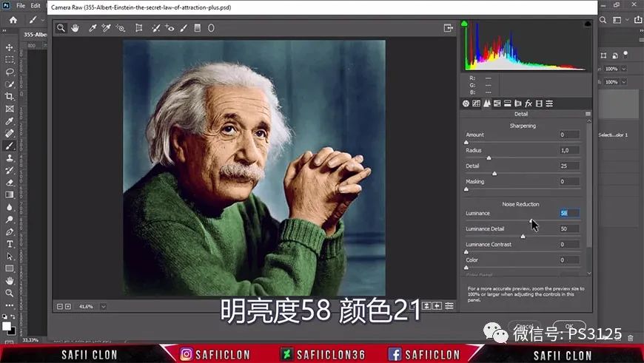Screen dimensions: 644x363
Task: Zoom in preview with plus button
Action: click(x=68, y=306)
